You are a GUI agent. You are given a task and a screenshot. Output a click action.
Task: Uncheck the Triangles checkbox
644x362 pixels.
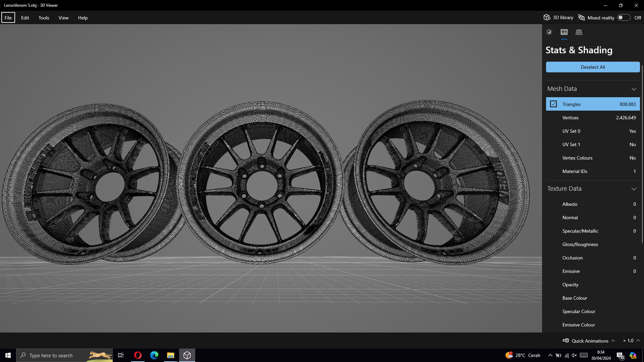click(x=553, y=104)
